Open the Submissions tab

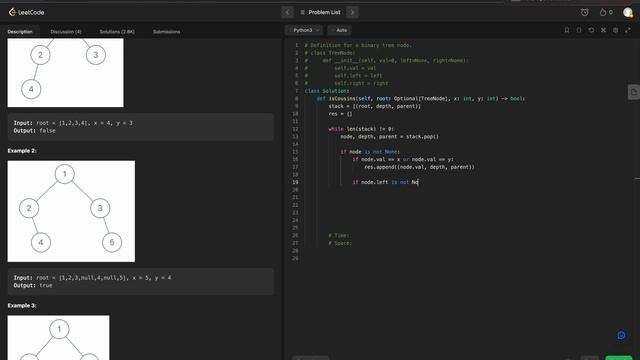click(x=167, y=32)
